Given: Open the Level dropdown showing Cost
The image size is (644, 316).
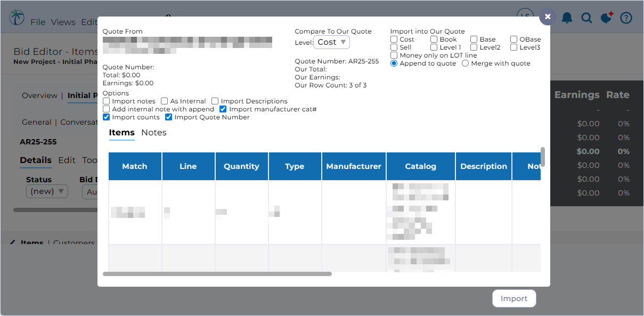Looking at the screenshot, I should point(331,42).
